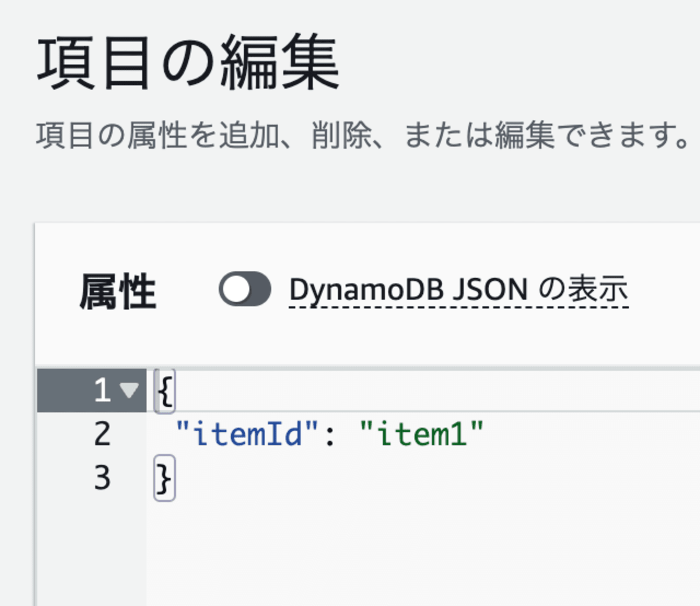The width and height of the screenshot is (700, 606).
Task: Click line number 3 in the gutter
Action: 102,478
